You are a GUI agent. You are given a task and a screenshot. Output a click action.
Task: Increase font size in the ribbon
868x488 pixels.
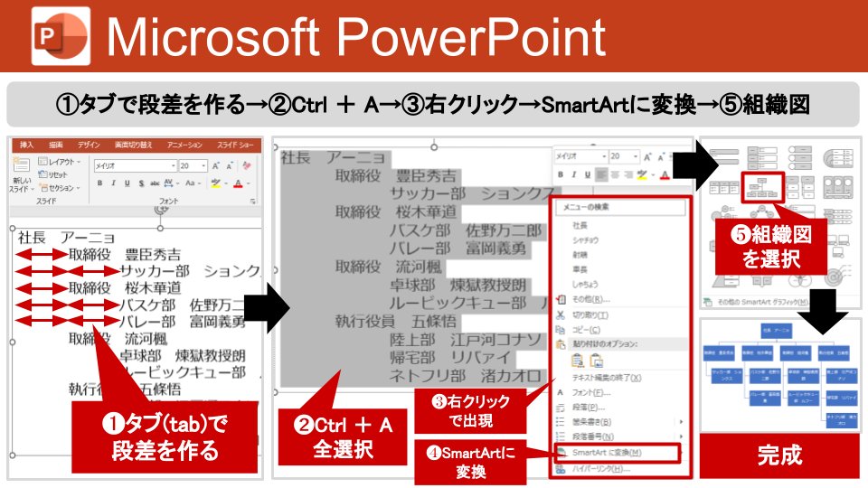216,165
